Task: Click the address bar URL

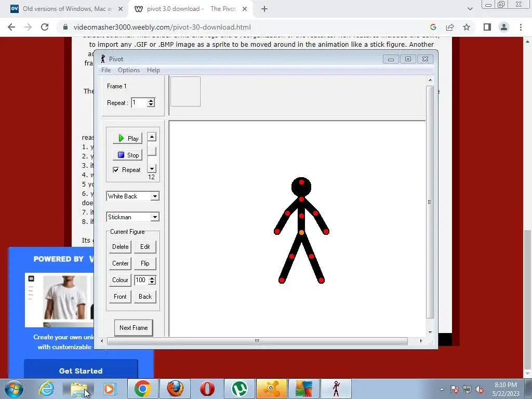Action: coord(162,27)
